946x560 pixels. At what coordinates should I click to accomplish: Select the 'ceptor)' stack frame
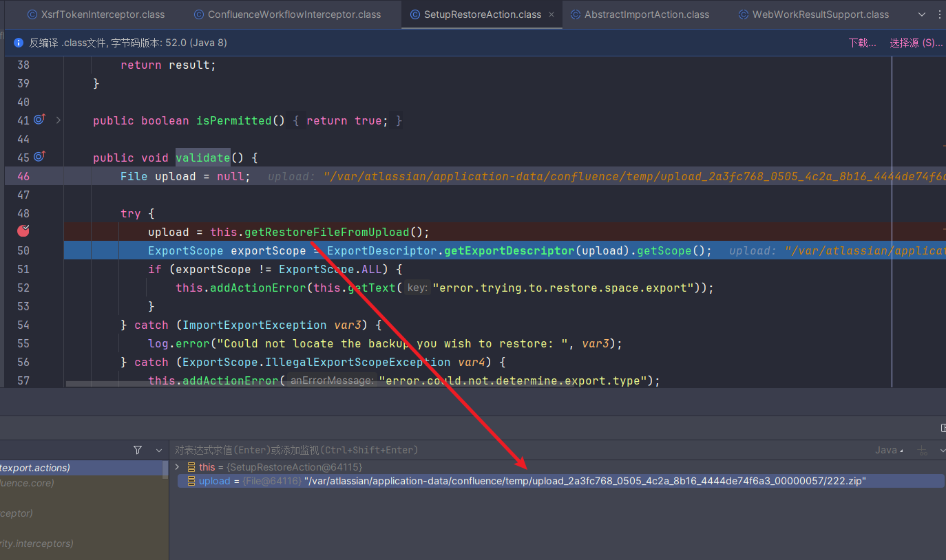(81, 513)
